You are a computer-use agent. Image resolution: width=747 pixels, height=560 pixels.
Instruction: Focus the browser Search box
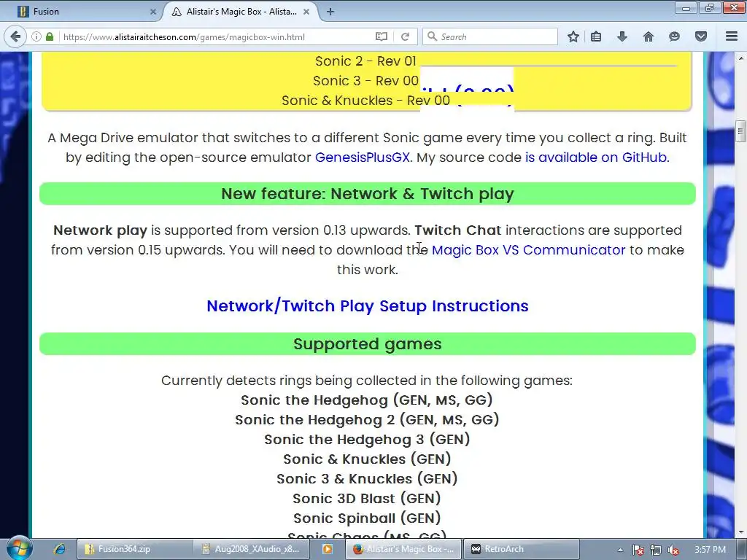[489, 36]
